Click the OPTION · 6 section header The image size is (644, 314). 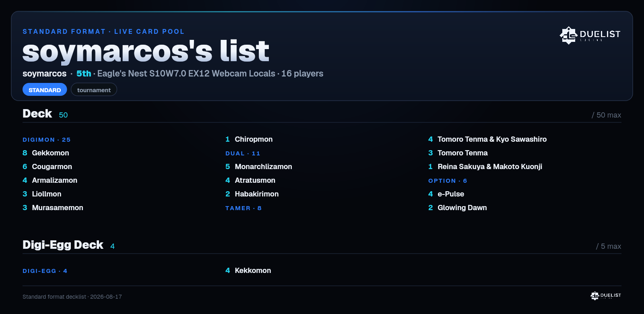point(448,181)
